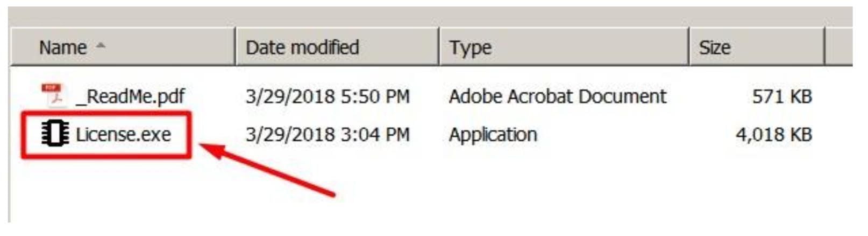Click the 3/29/2018 5:50 PM date cell
This screenshot has height=236, width=868.
coord(328,96)
